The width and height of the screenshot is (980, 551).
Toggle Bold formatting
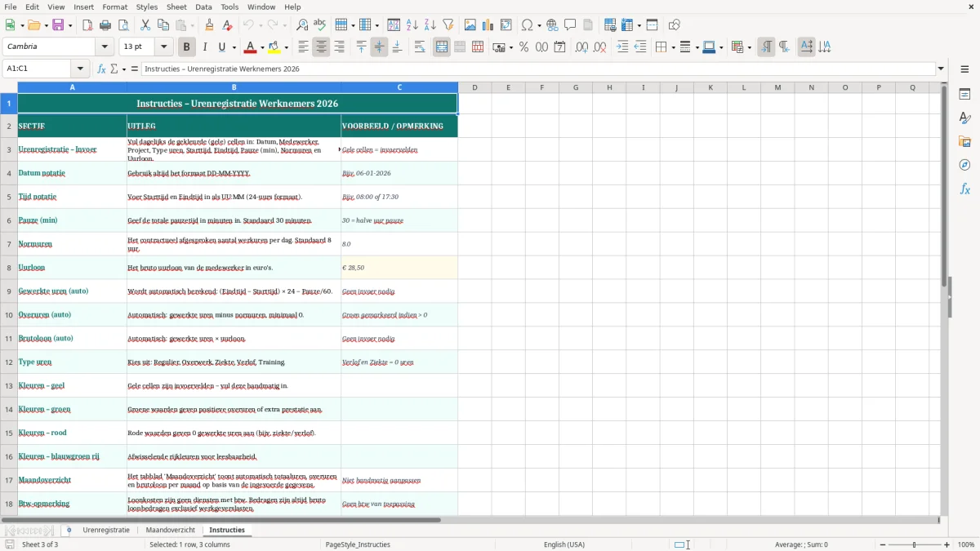[x=187, y=47]
